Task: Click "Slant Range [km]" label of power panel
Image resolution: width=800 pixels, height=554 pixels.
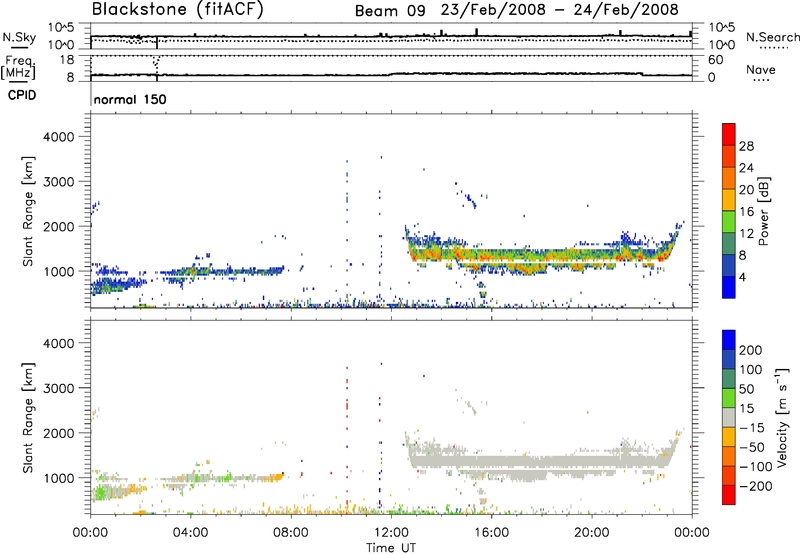Action: coord(28,211)
